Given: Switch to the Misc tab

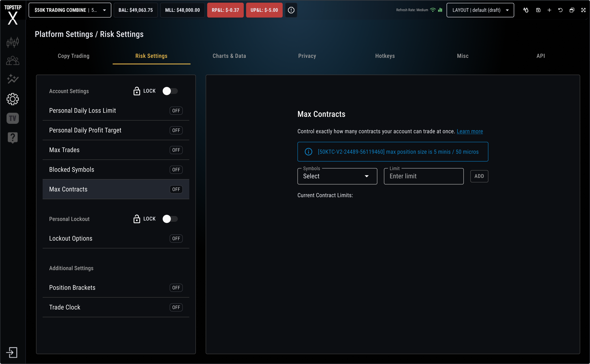Looking at the screenshot, I should click(x=463, y=56).
